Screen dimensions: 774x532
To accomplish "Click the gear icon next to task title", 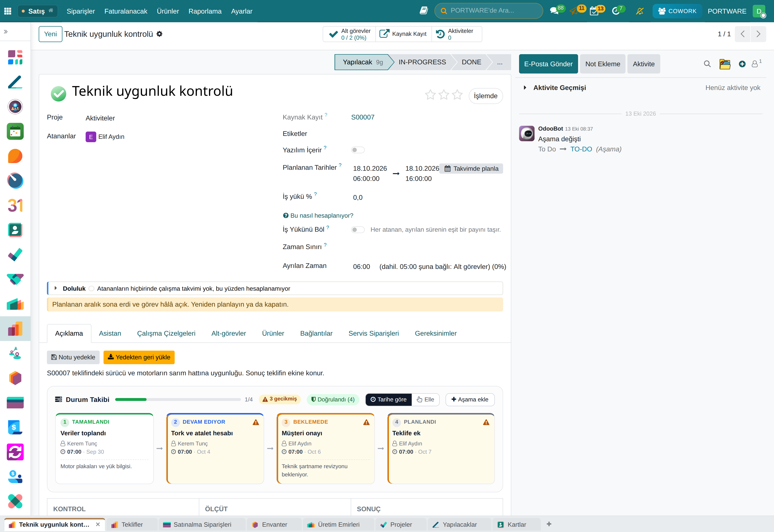I will click(x=159, y=34).
